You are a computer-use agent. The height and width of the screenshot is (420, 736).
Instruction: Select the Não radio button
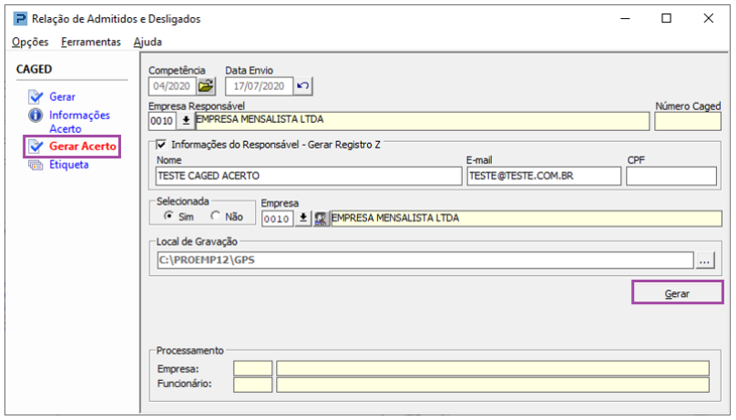pos(215,216)
